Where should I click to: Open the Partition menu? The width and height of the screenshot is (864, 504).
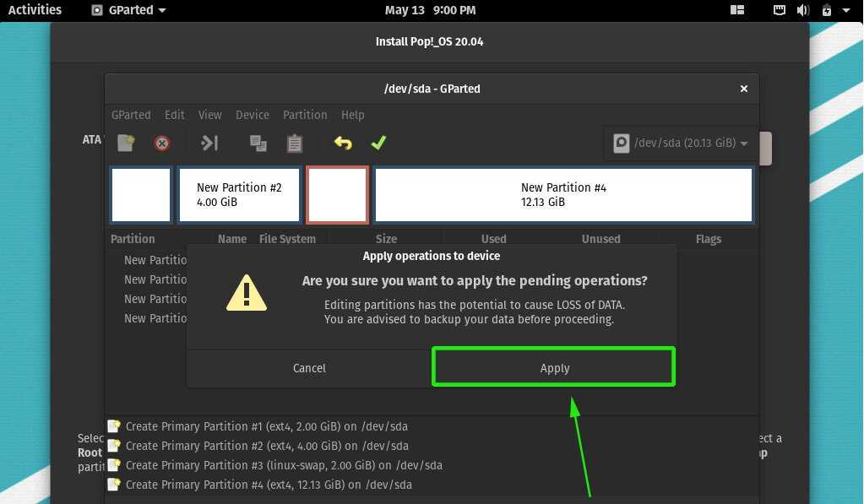tap(305, 115)
